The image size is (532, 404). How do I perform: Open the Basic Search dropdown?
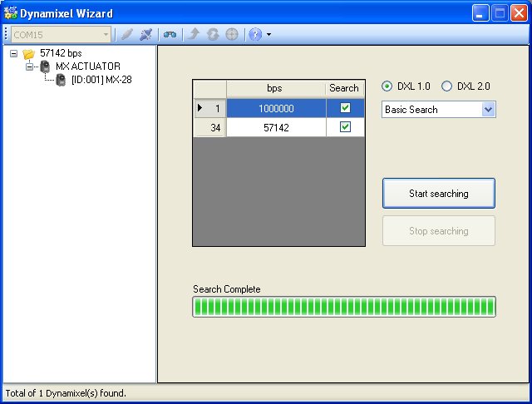pyautogui.click(x=488, y=110)
